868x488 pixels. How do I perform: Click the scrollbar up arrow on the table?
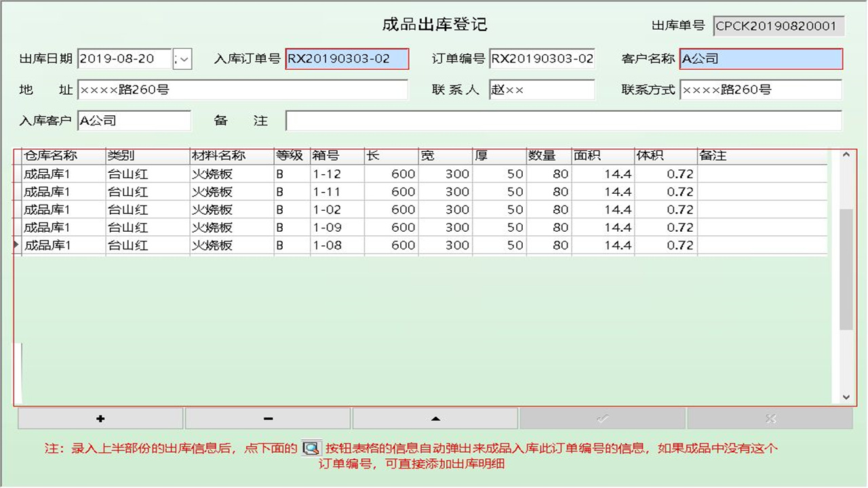[846, 155]
